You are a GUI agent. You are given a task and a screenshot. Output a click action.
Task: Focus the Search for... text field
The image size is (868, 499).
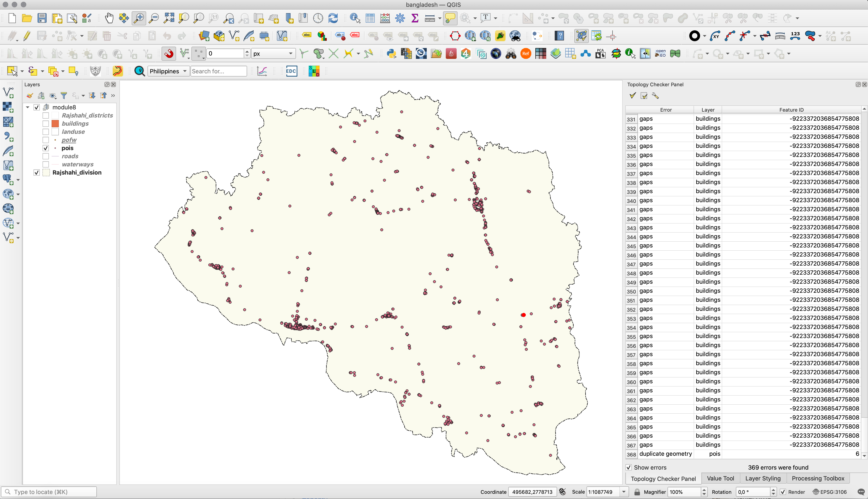pyautogui.click(x=219, y=71)
